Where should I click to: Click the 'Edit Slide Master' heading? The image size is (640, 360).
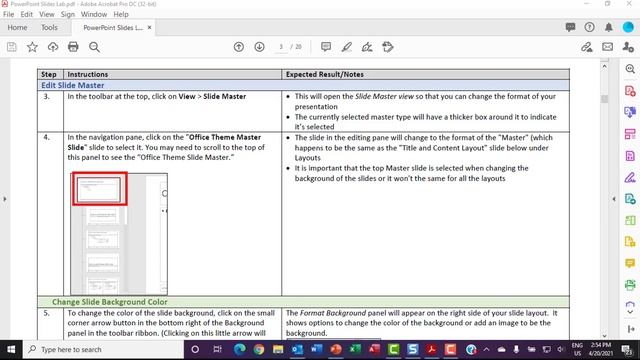pos(73,85)
